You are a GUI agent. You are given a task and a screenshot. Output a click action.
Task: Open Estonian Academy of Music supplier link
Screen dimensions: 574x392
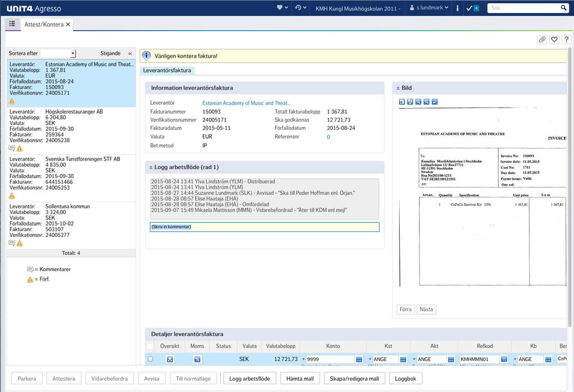247,103
